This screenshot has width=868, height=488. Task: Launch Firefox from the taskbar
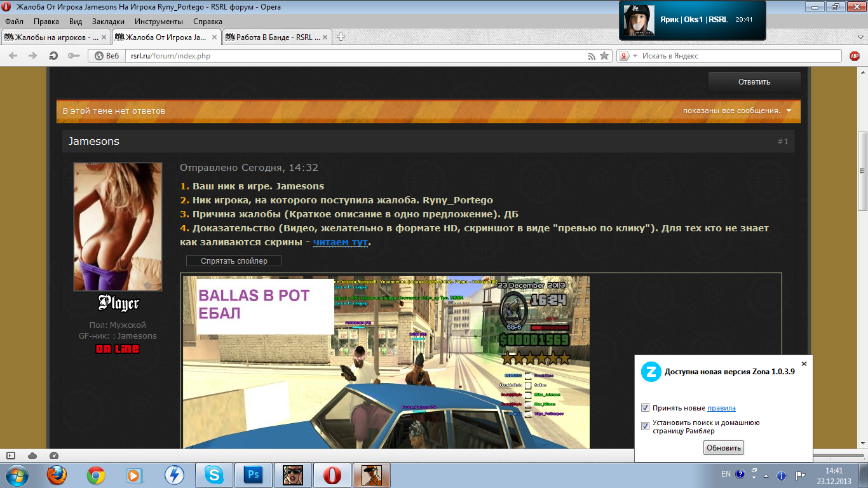[57, 475]
